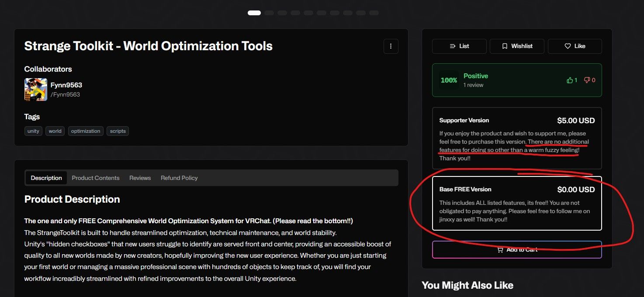Click the $0.00 USD price

[576, 190]
